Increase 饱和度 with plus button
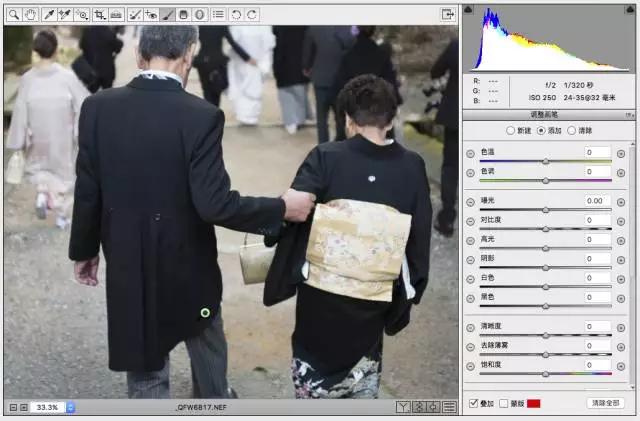 tap(621, 366)
